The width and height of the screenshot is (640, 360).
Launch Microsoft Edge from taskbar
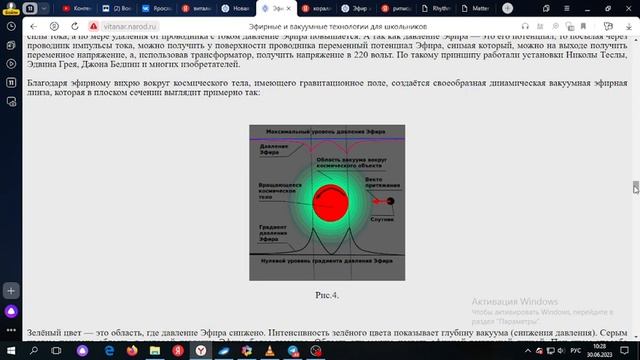pos(109,351)
